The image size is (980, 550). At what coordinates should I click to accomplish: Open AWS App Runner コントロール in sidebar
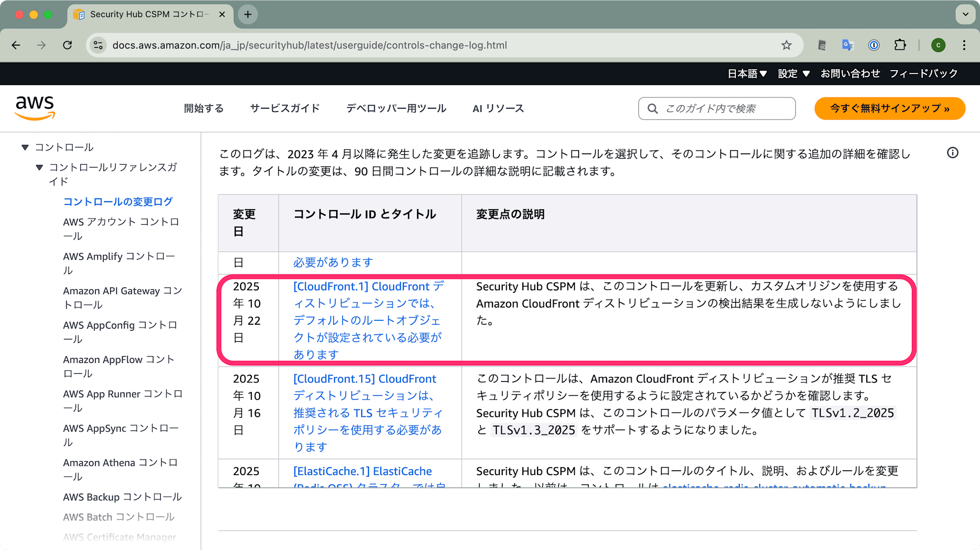pyautogui.click(x=123, y=401)
